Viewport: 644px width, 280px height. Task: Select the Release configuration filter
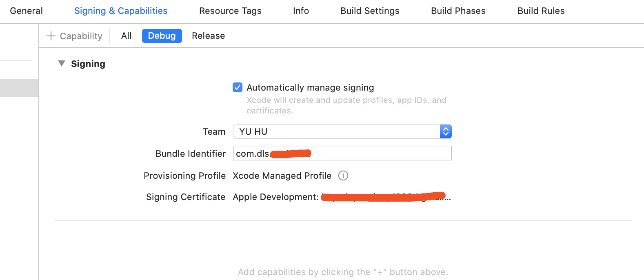click(x=208, y=36)
